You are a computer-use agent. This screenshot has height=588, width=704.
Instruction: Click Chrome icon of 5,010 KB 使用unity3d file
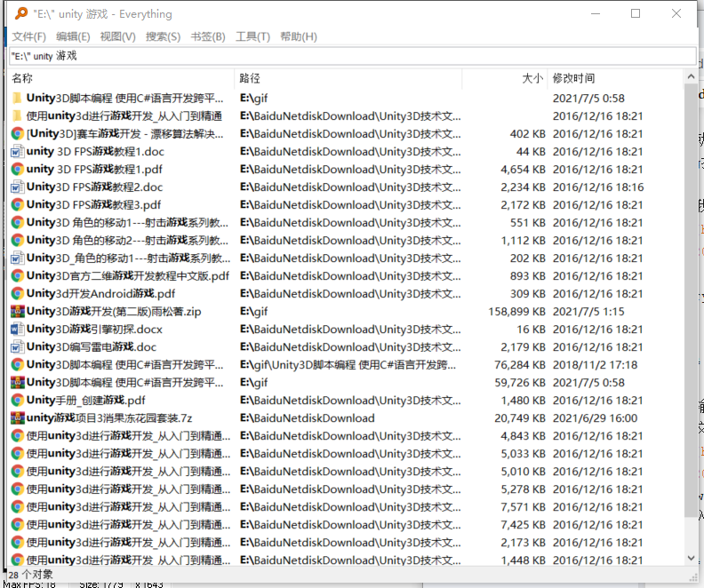17,472
